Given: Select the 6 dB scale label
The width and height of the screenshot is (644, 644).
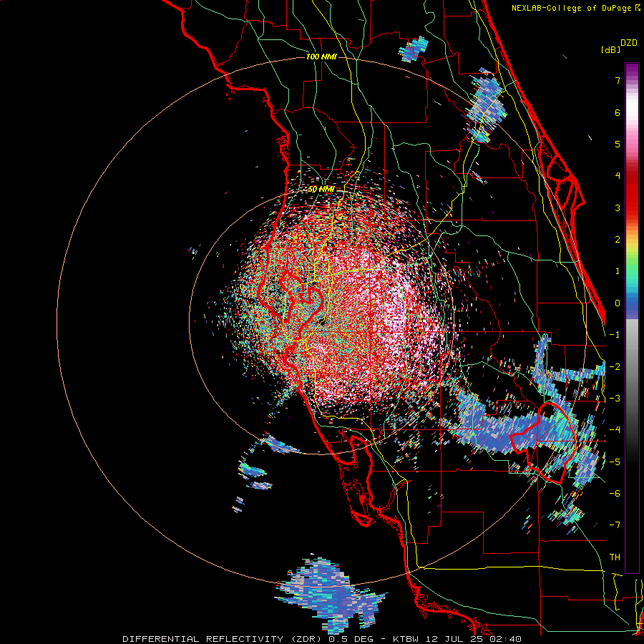Looking at the screenshot, I should tap(618, 112).
